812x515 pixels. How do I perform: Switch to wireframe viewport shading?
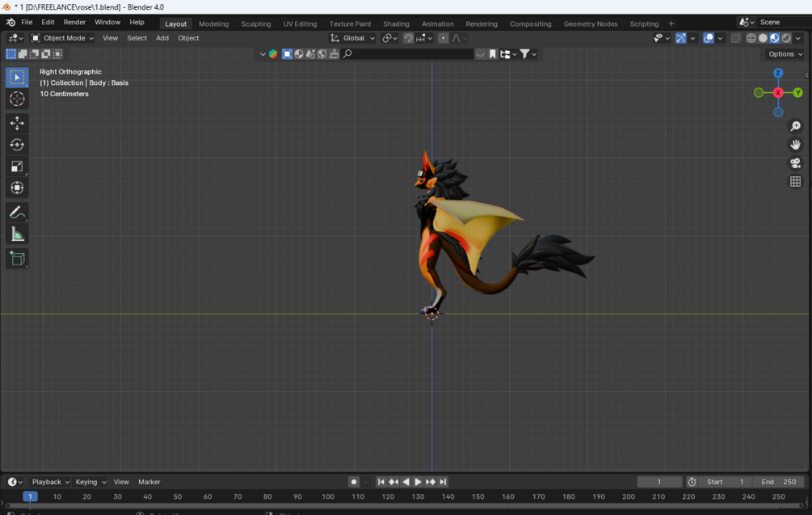point(751,38)
